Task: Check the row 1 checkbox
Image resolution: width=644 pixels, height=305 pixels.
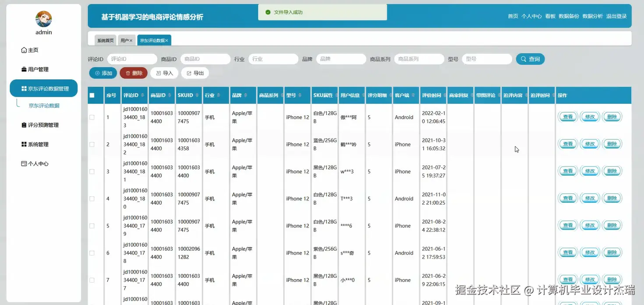Action: click(92, 117)
